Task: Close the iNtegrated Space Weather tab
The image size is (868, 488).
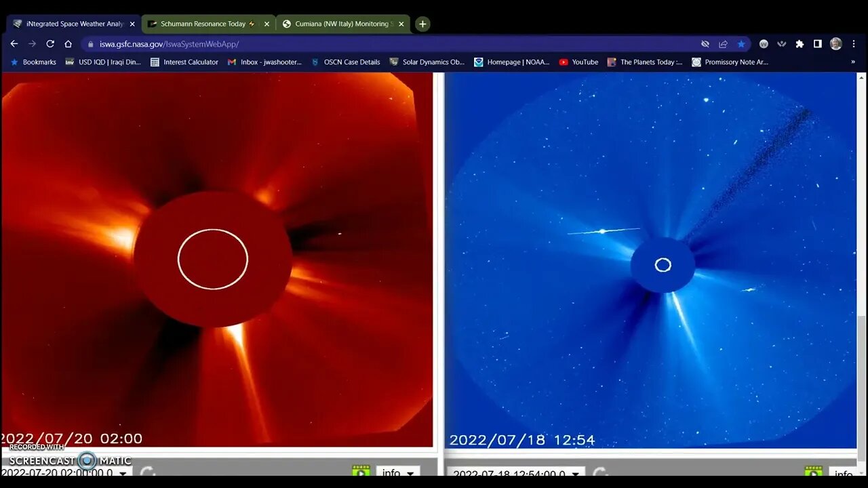Action: click(132, 24)
